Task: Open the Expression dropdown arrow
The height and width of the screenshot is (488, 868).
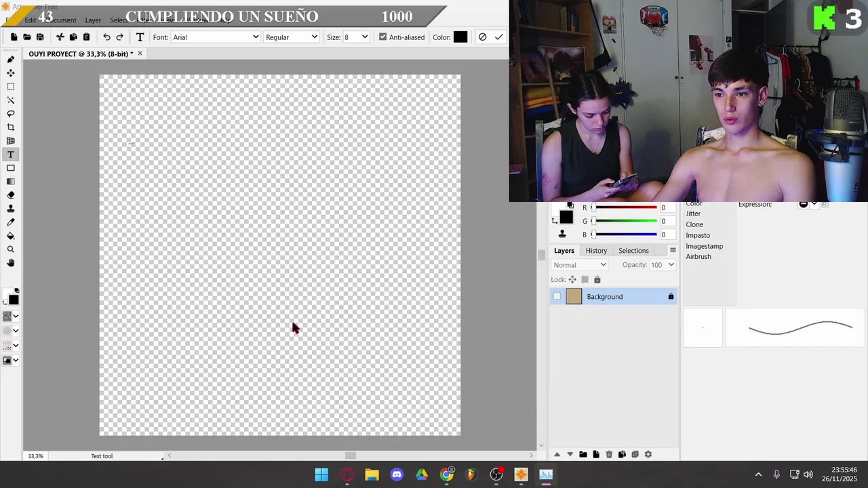Action: click(814, 204)
